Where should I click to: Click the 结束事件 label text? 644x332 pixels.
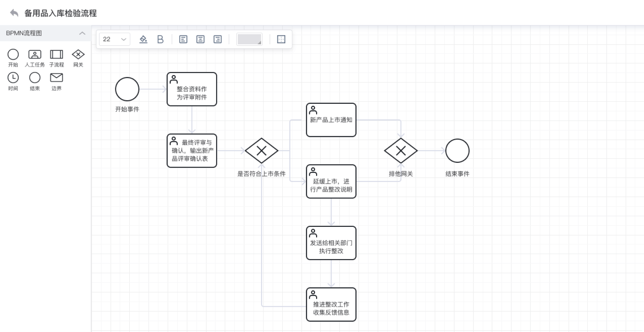[x=457, y=174]
